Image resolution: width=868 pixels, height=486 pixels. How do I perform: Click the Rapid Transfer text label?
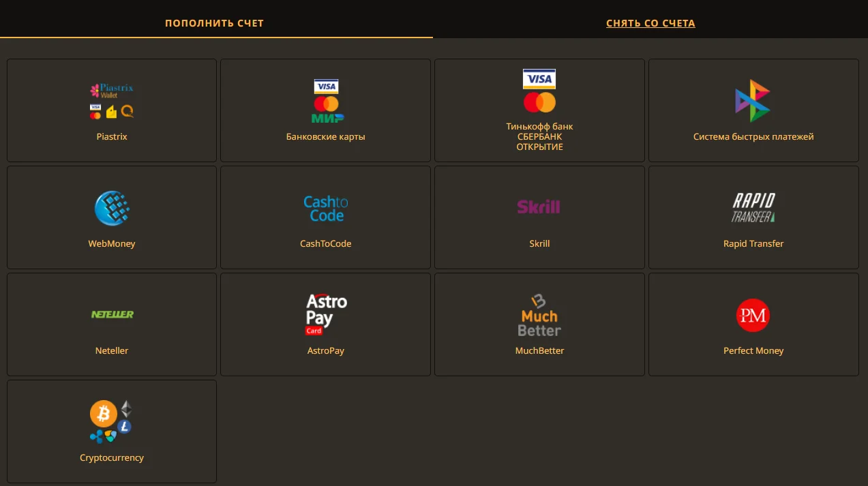753,243
